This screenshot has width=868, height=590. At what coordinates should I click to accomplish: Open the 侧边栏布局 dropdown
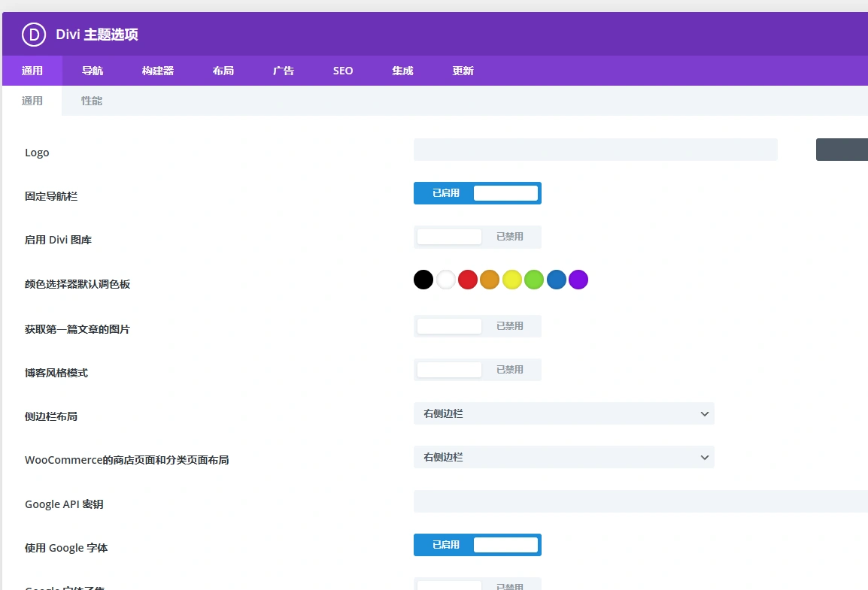[563, 413]
